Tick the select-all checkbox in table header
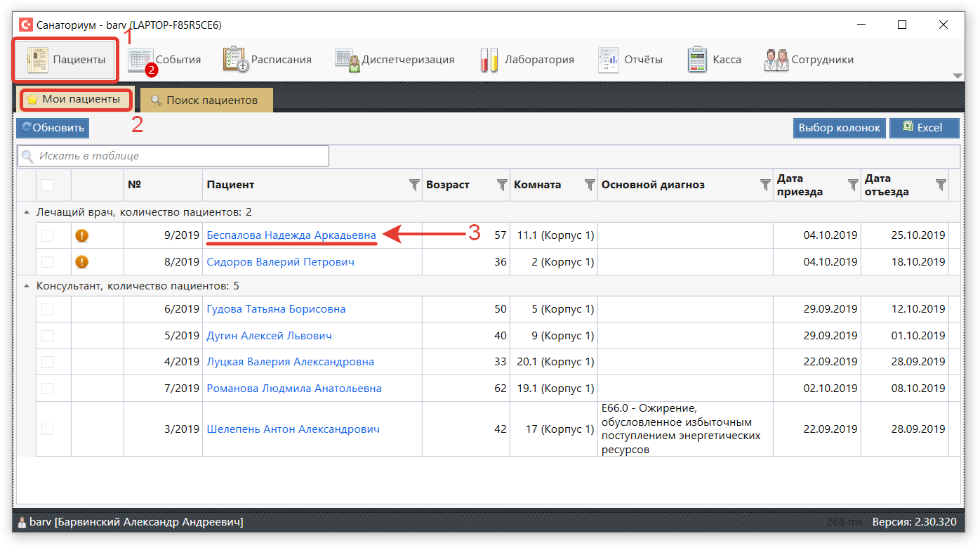Image resolution: width=980 pixels, height=548 pixels. [x=47, y=185]
